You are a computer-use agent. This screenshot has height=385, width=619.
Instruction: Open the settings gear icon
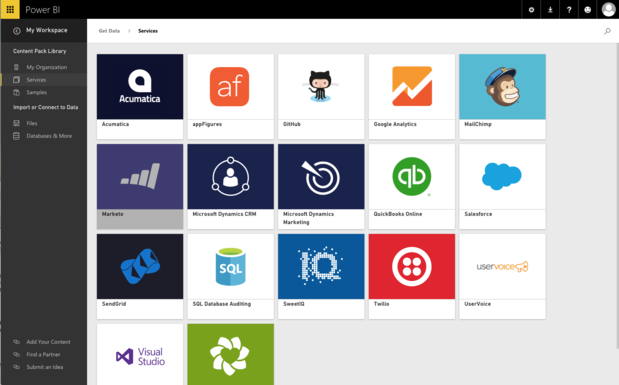(x=531, y=10)
